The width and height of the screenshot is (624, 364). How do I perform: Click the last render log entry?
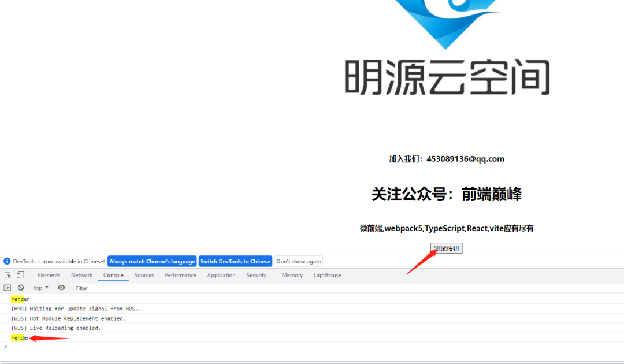tap(20, 338)
